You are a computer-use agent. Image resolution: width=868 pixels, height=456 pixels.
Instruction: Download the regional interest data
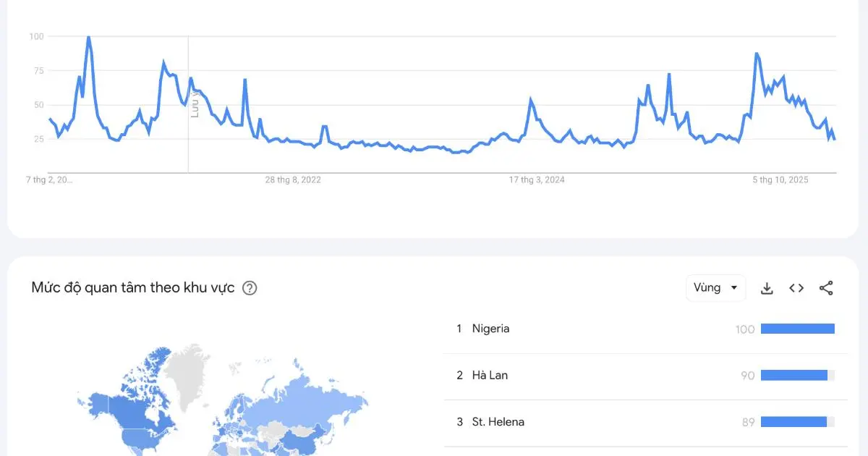[x=766, y=287]
